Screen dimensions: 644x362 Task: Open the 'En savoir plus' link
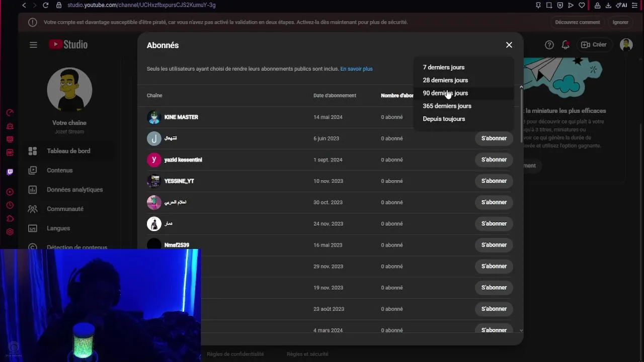coord(356,69)
